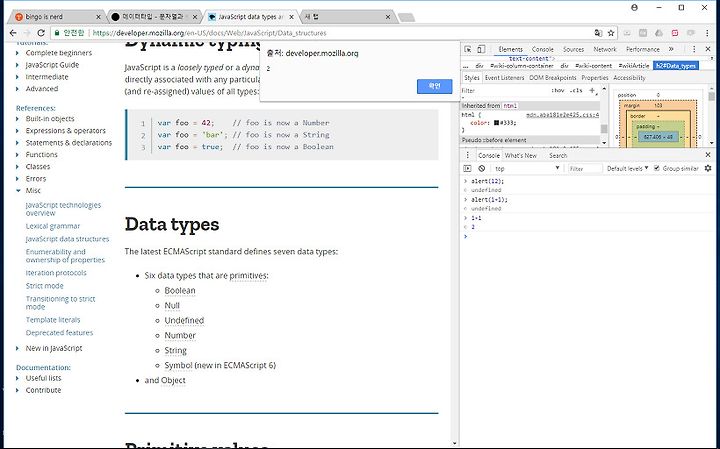Click the secure site lock icon

point(57,33)
